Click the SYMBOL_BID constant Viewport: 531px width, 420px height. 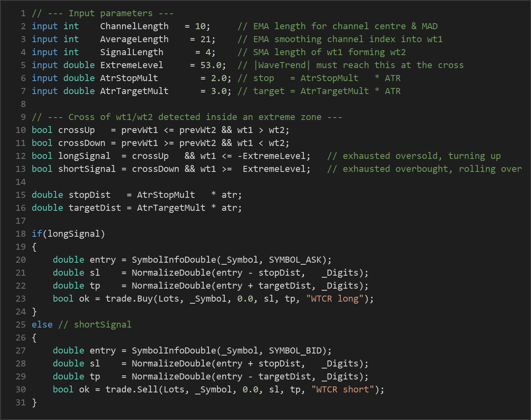(x=295, y=351)
